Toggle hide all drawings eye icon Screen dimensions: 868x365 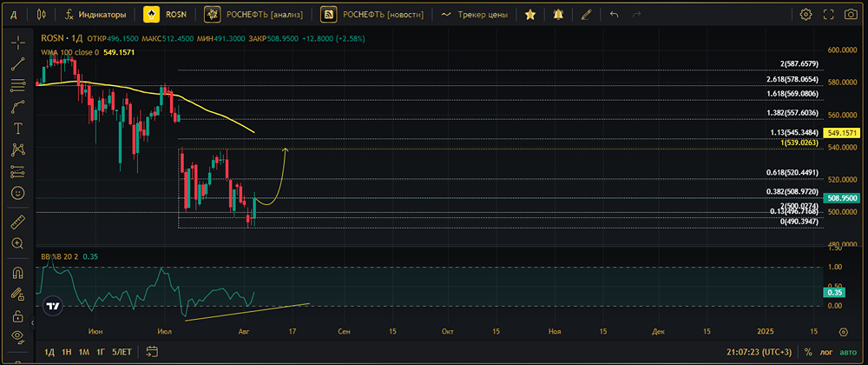[17, 336]
